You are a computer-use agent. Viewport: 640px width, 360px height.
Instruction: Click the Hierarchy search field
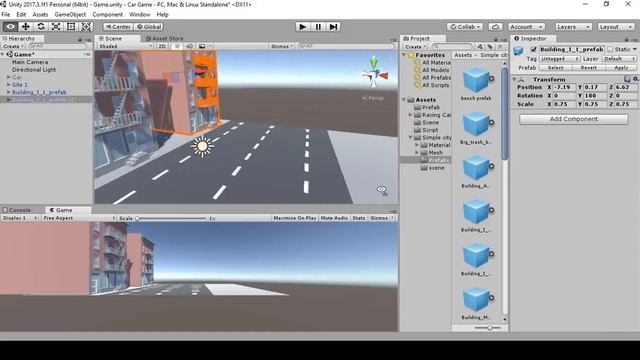coord(58,46)
